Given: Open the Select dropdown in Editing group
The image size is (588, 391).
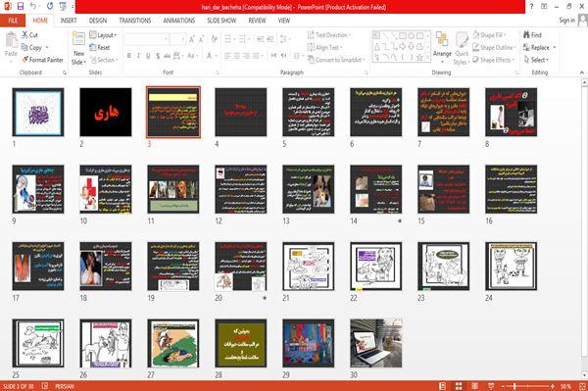Looking at the screenshot, I should pyautogui.click(x=536, y=60).
